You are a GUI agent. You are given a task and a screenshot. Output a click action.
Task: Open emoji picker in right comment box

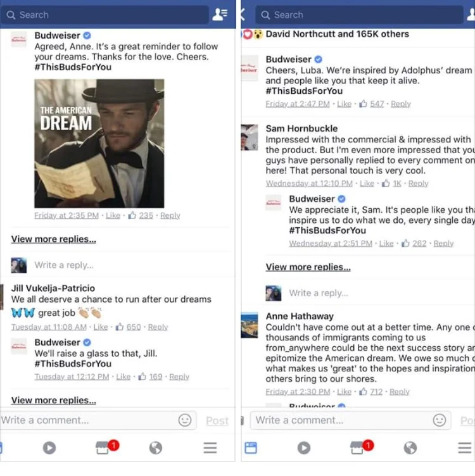click(x=439, y=420)
